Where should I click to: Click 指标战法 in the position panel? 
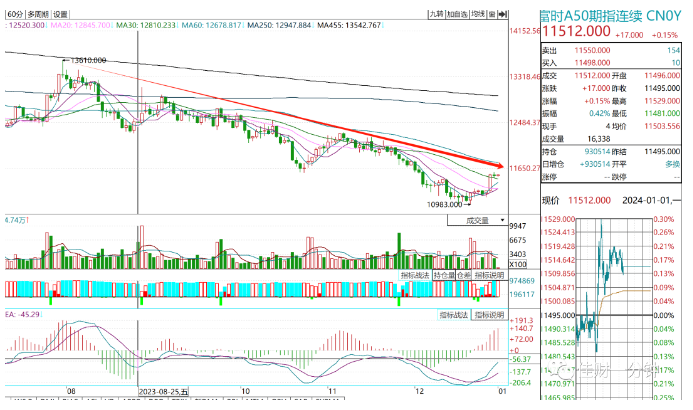[x=415, y=275]
